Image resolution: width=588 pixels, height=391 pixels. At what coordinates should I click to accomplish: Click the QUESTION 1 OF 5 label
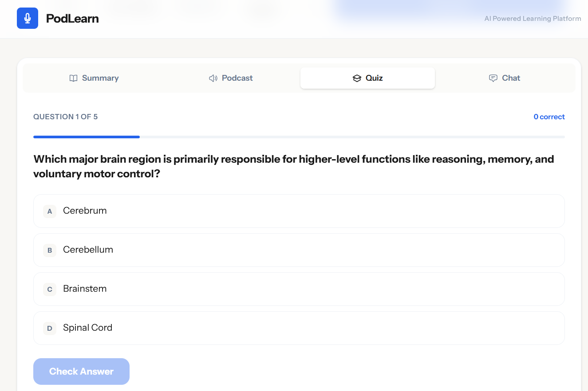(65, 117)
